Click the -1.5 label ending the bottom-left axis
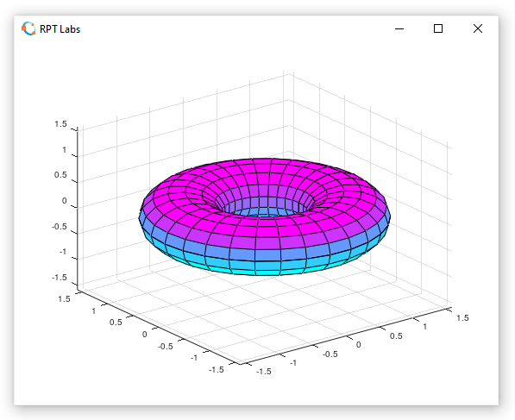The width and height of the screenshot is (515, 420). [x=217, y=370]
